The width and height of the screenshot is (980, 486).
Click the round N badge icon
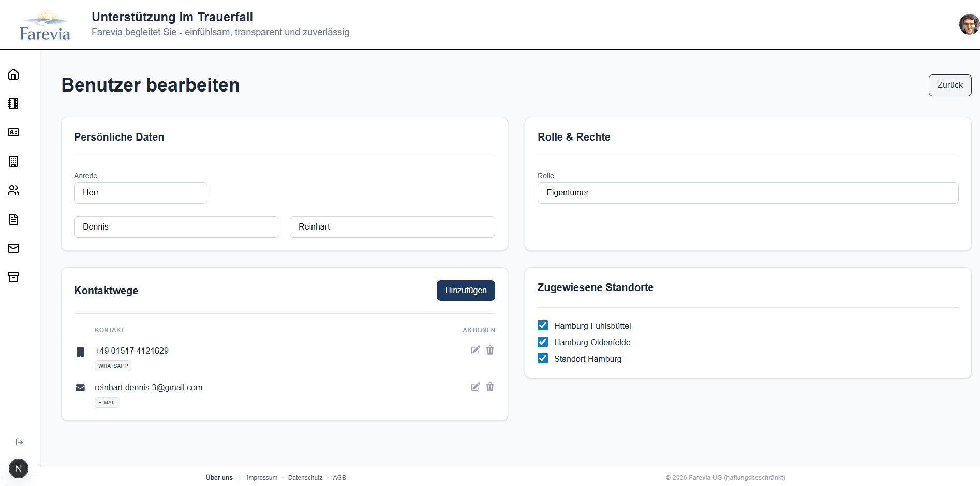click(19, 468)
